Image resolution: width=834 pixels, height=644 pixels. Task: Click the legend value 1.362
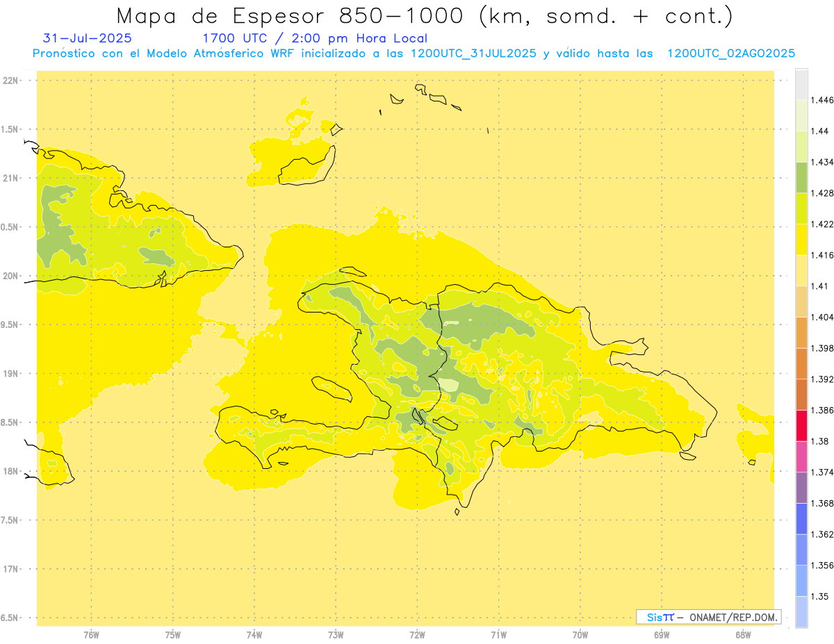click(x=823, y=534)
